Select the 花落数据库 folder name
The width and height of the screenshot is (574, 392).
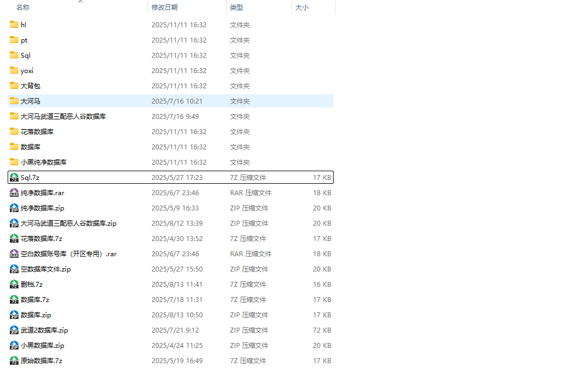pos(37,132)
